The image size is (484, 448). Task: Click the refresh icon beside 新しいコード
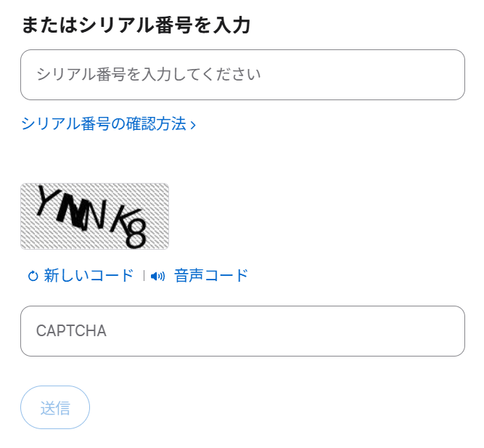(33, 276)
